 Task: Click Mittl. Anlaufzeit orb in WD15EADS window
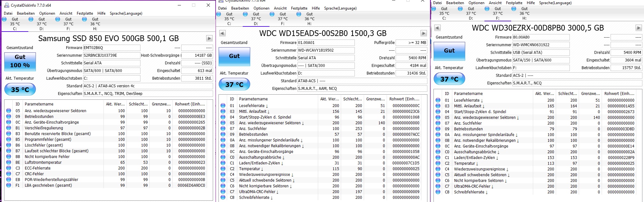pos(223,111)
